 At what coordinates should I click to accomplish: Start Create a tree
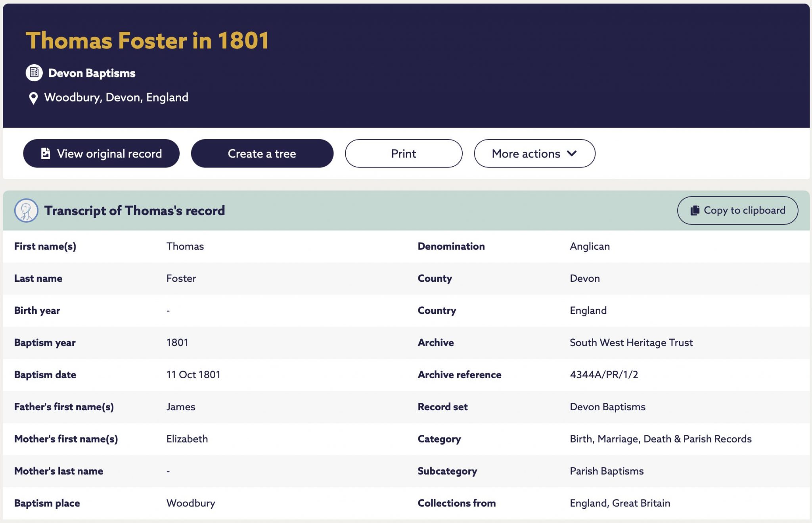pyautogui.click(x=262, y=154)
